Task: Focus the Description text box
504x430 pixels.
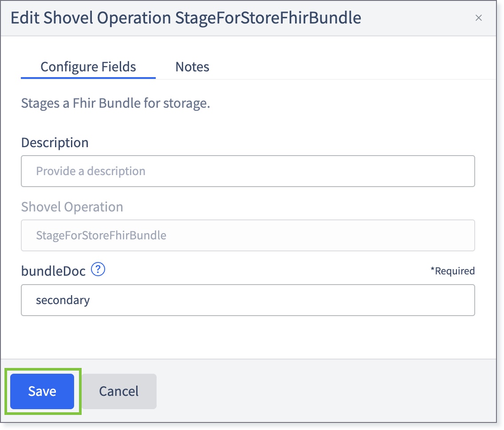Action: pos(248,171)
